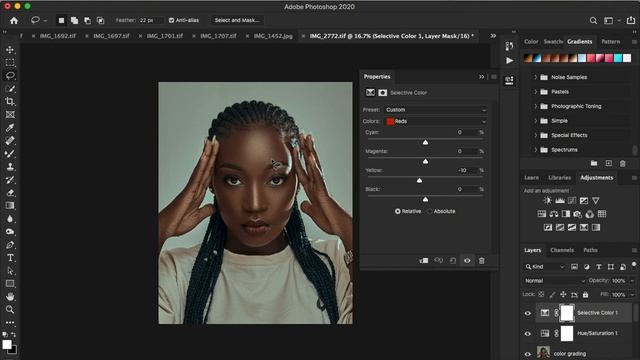Click the Actions play button in side dock
The image size is (640, 360).
[x=509, y=60]
